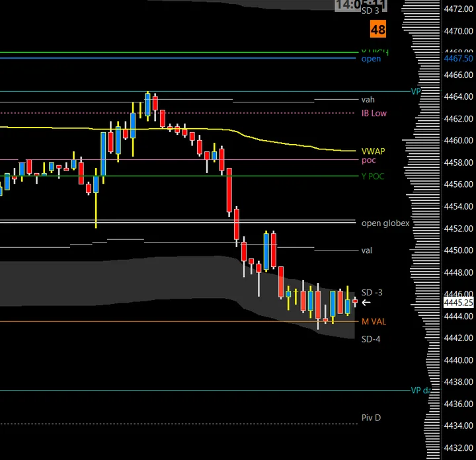Viewport: 476px width, 460px height.
Task: Click the 4432.00 price axis value
Action: point(458,448)
